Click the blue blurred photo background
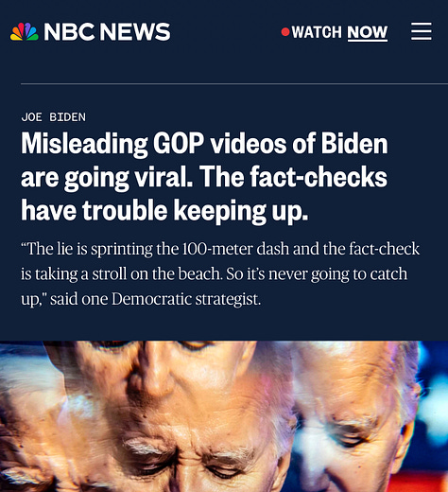The height and width of the screenshot is (492, 448). (435, 395)
